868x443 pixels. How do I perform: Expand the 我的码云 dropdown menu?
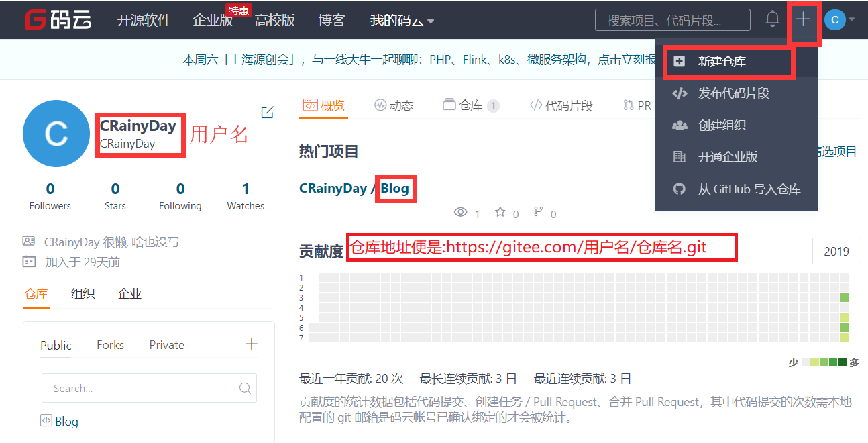point(402,20)
